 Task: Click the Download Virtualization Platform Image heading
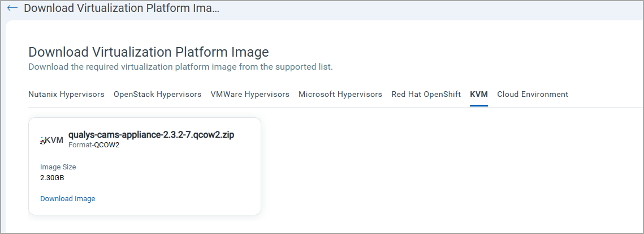(149, 52)
